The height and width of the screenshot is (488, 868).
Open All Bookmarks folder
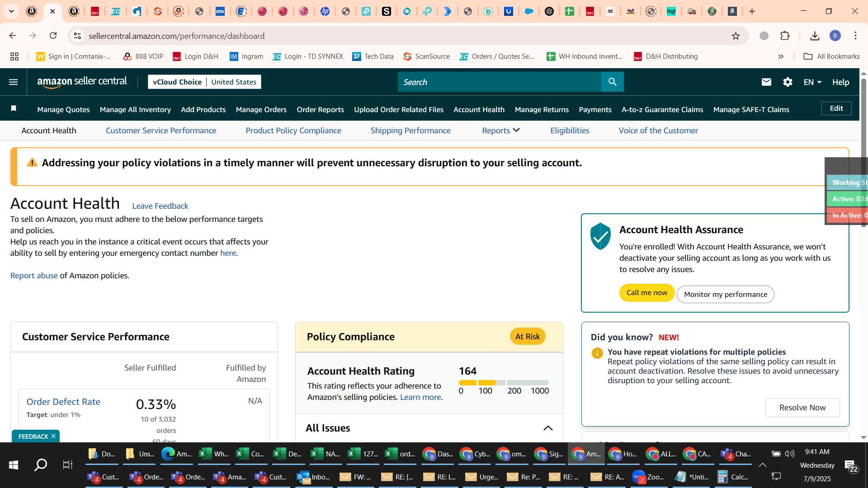tap(832, 56)
